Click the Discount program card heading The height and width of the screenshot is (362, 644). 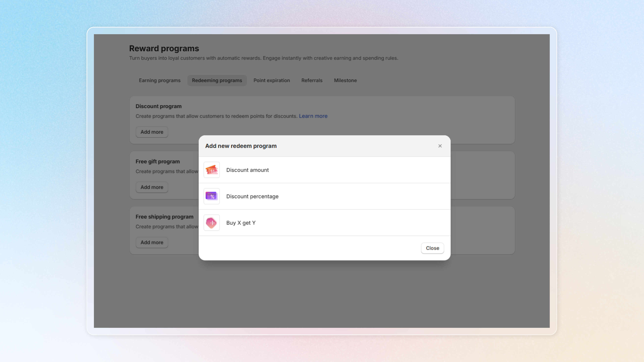coord(158,106)
